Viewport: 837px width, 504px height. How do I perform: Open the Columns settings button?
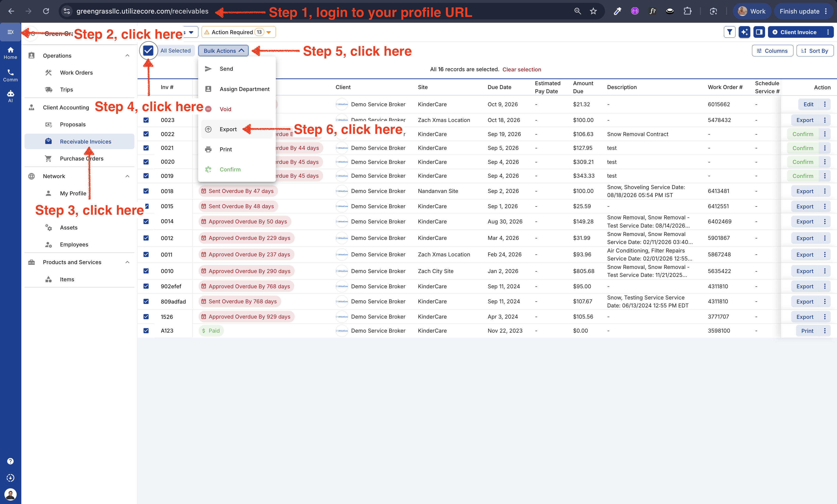point(773,51)
